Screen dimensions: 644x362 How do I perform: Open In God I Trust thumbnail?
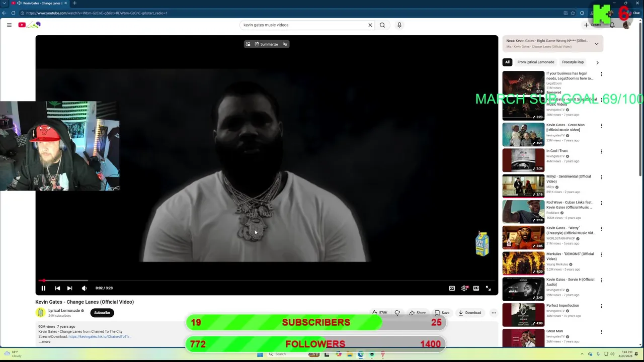coord(523,160)
